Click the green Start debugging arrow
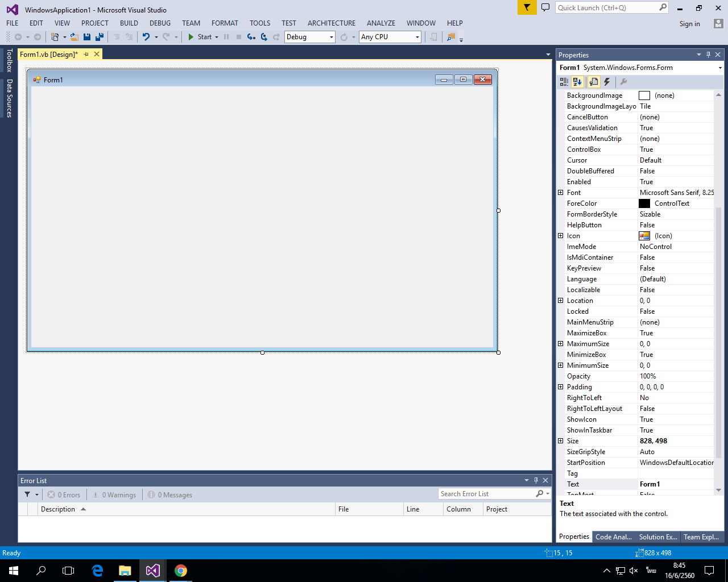This screenshot has height=582, width=728. tap(191, 37)
